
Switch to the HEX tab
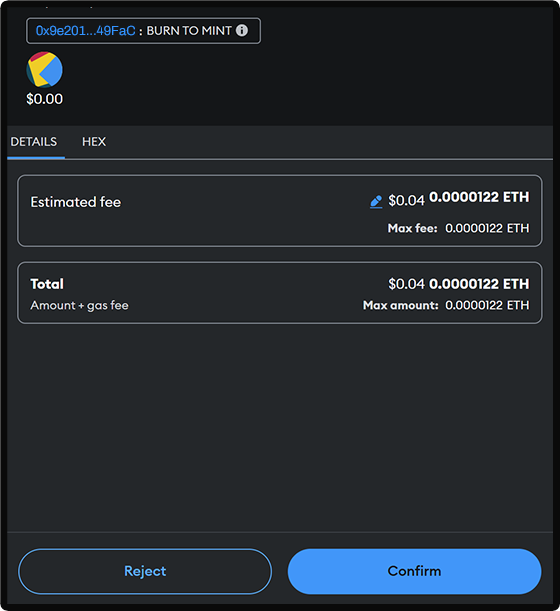click(x=94, y=141)
